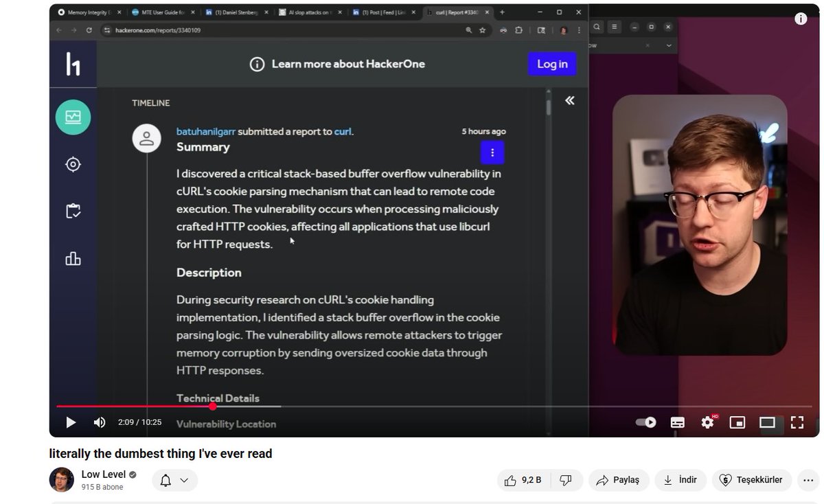Toggle the autoplay switch in player
The height and width of the screenshot is (504, 824).
tap(645, 422)
